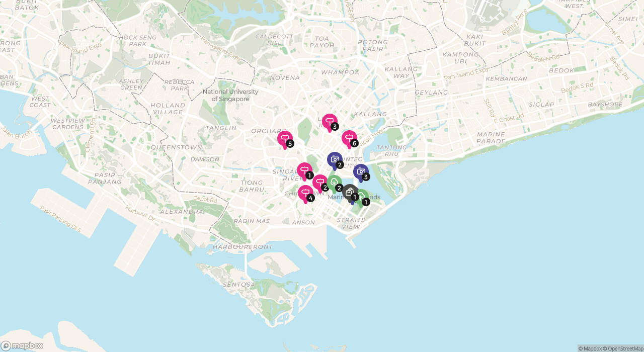This screenshot has width=644, height=352.
Task: Click the National University of Singapore label
Action: 230,96
